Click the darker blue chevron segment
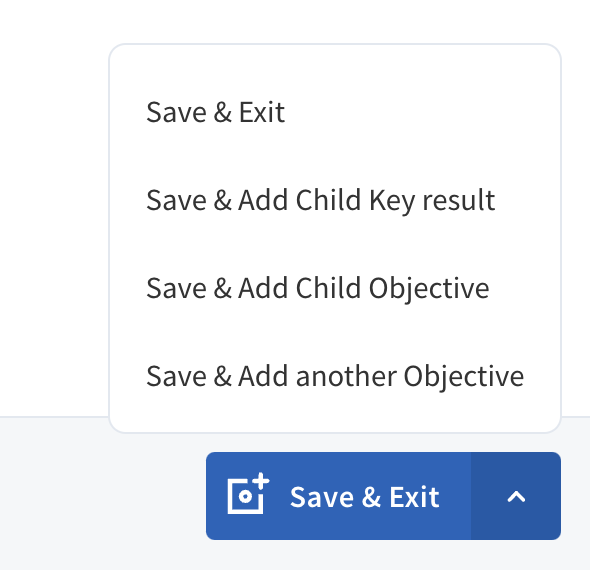The image size is (590, 570). point(516,496)
